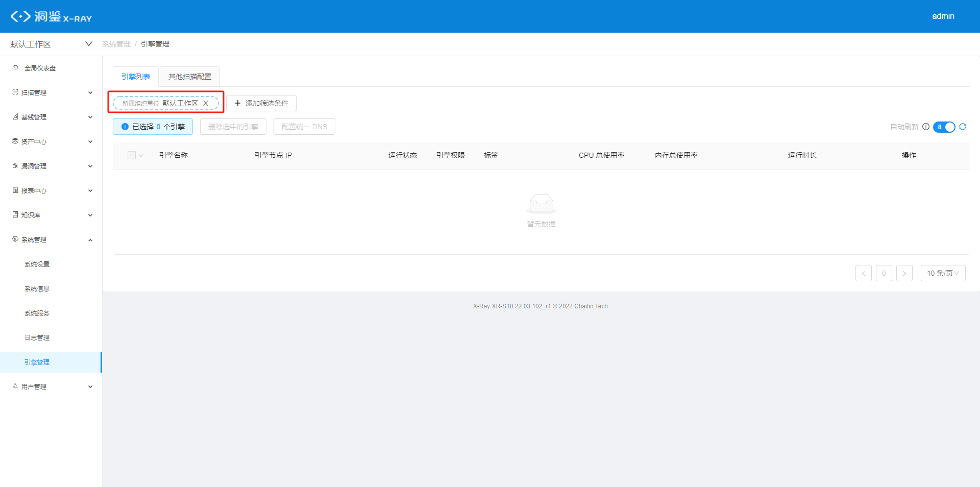Click the auto-refresh info icon

tap(926, 127)
